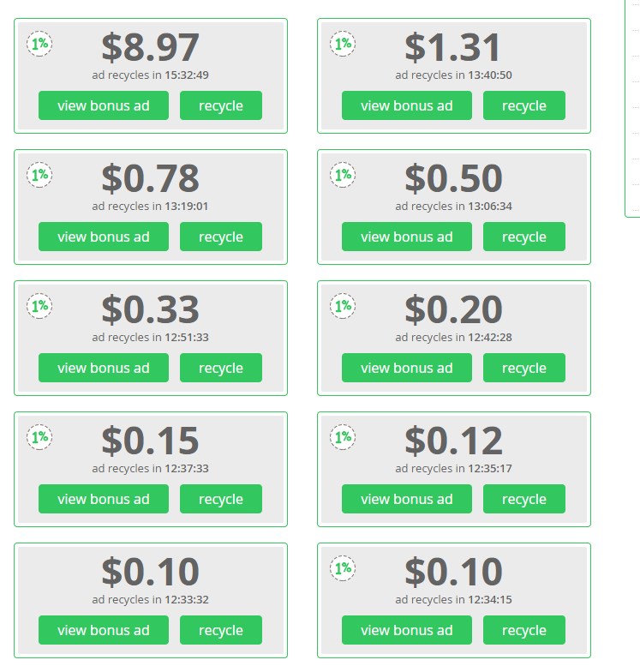This screenshot has height=672, width=640.
Task: View the bonus ad worth $0.50
Action: pos(407,237)
